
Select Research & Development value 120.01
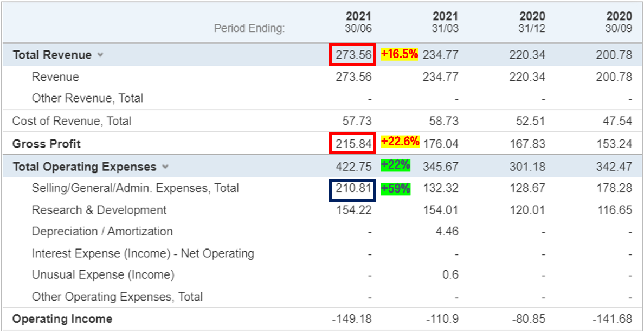(x=527, y=210)
